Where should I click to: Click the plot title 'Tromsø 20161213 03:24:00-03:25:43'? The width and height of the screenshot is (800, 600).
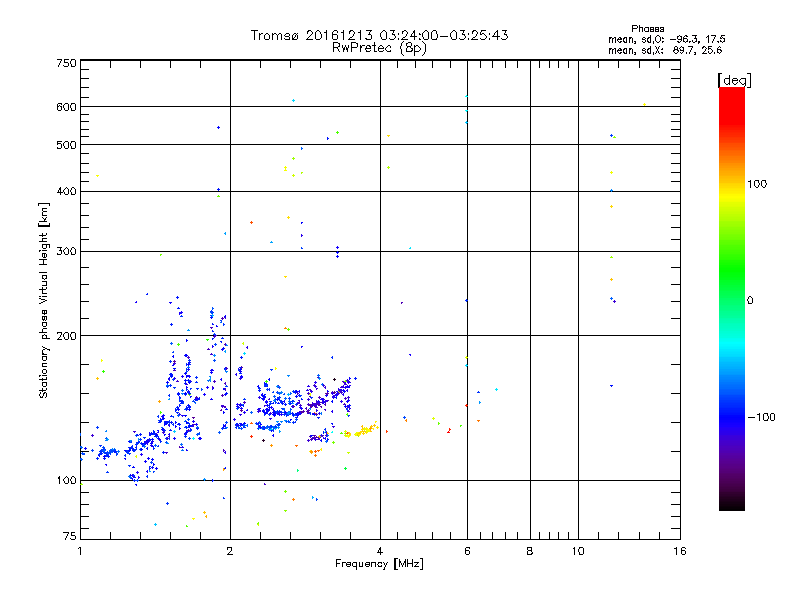tap(379, 35)
